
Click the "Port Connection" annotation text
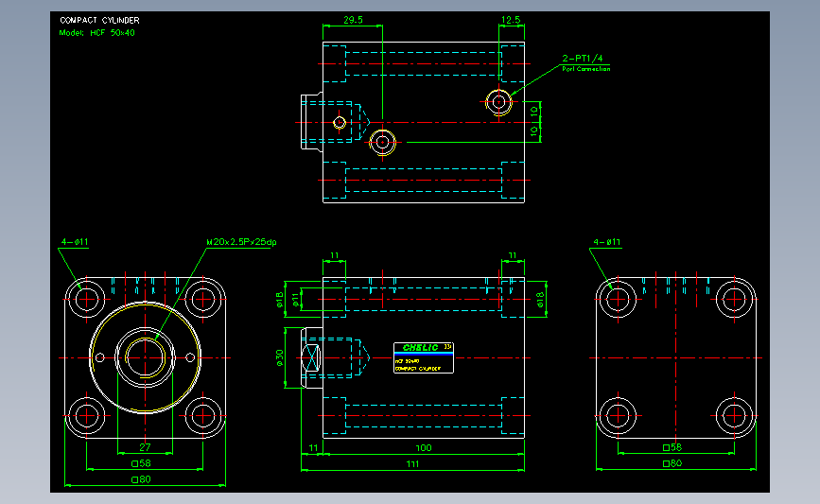click(585, 69)
